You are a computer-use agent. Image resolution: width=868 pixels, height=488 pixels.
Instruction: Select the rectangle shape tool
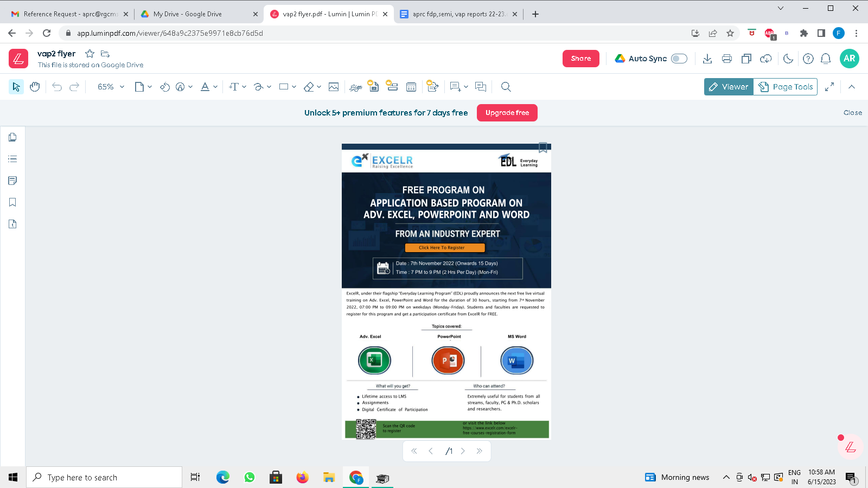tap(284, 87)
